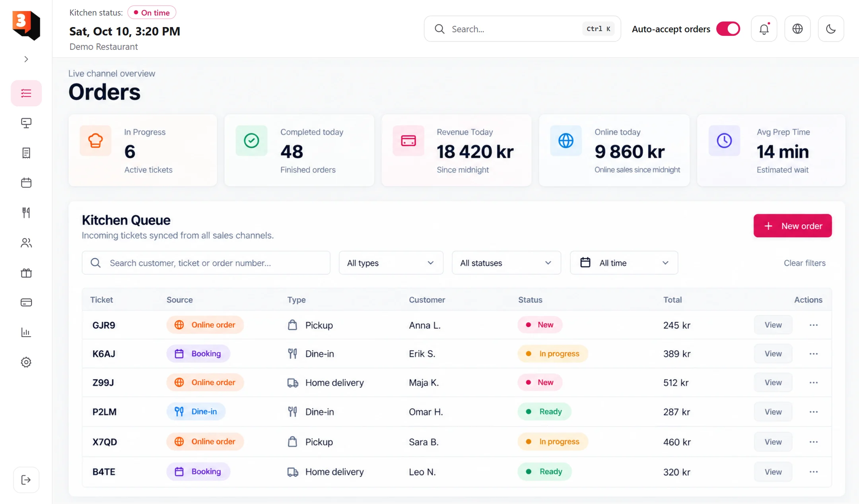
Task: Open the calendar bookings sidebar icon
Action: click(x=26, y=183)
